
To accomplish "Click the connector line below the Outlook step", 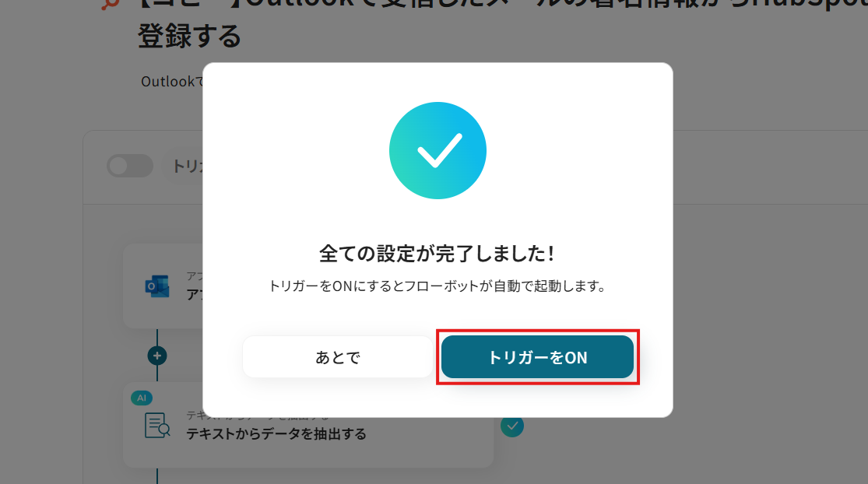I will [x=157, y=337].
